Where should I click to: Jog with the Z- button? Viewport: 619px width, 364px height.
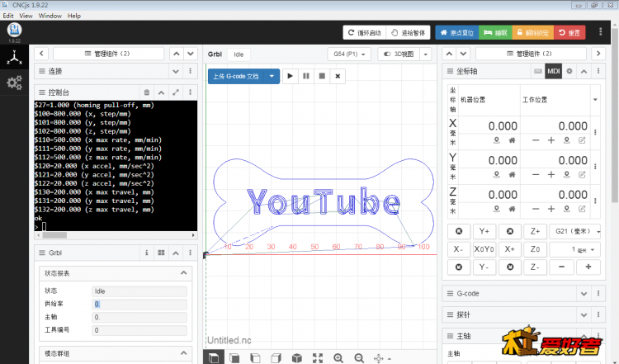[535, 267]
